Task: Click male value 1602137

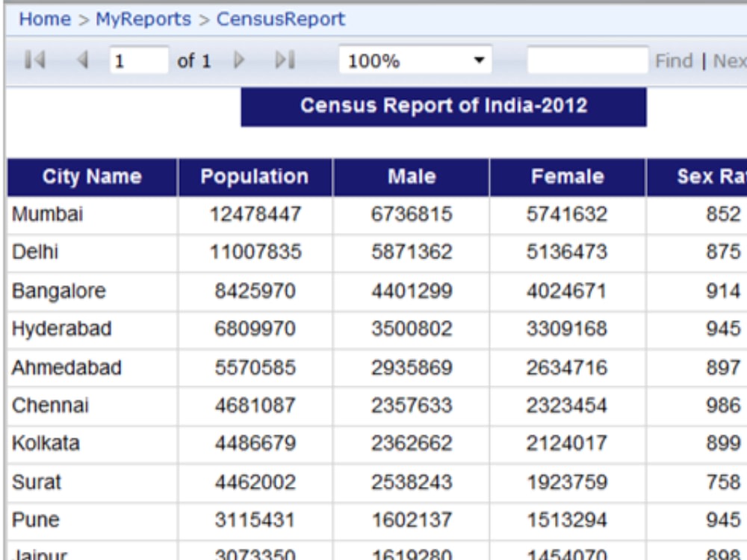Action: [412, 520]
